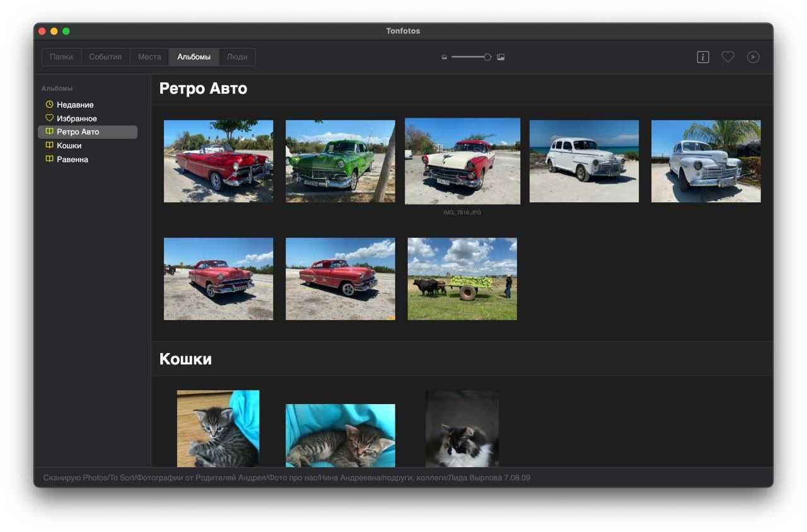Viewport: 807px width, 532px height.
Task: Open the info panel icon
Action: 703,57
